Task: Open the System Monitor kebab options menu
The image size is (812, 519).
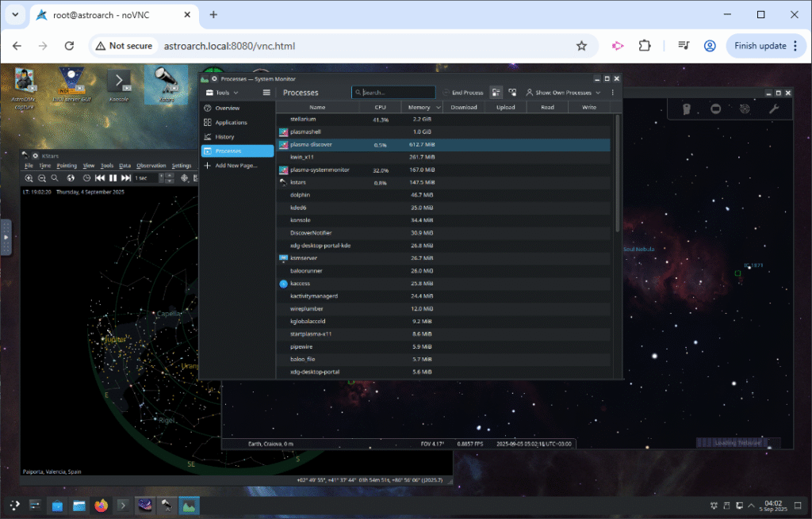Action: pos(613,93)
